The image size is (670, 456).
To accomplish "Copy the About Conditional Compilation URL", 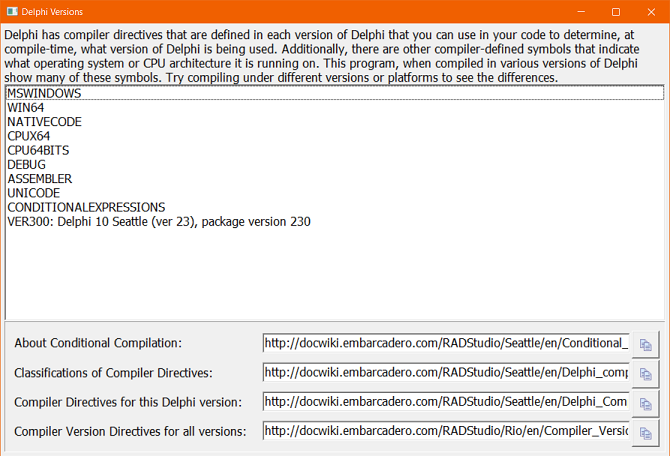I will click(645, 344).
